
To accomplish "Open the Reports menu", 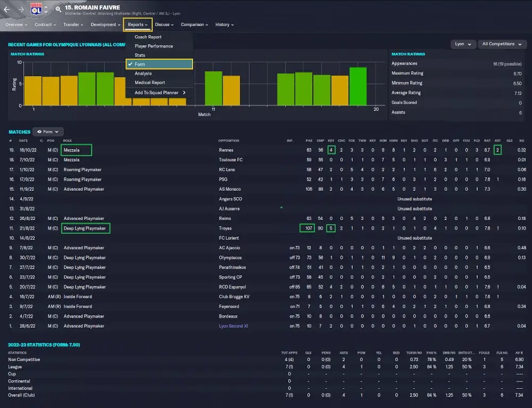I will coord(137,25).
